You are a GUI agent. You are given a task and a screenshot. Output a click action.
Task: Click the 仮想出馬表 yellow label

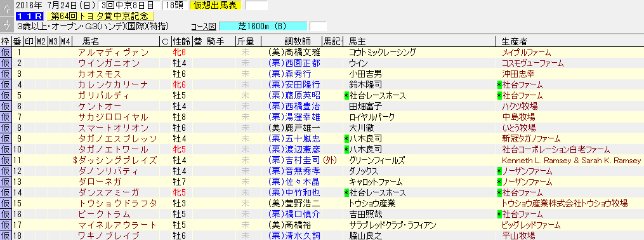click(x=216, y=5)
